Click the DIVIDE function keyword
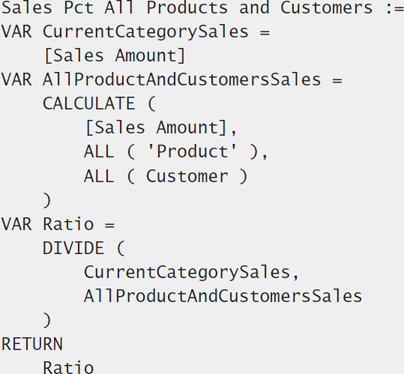The height and width of the screenshot is (374, 404). (x=73, y=248)
